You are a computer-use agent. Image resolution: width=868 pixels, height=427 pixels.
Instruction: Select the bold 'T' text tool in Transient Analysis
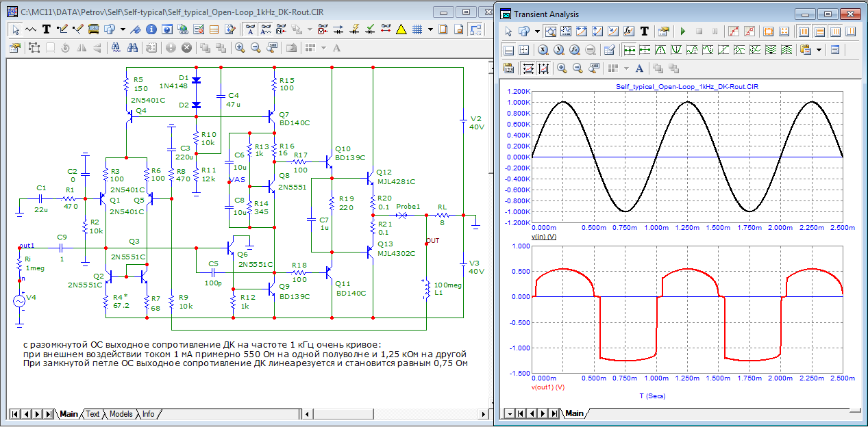(645, 31)
